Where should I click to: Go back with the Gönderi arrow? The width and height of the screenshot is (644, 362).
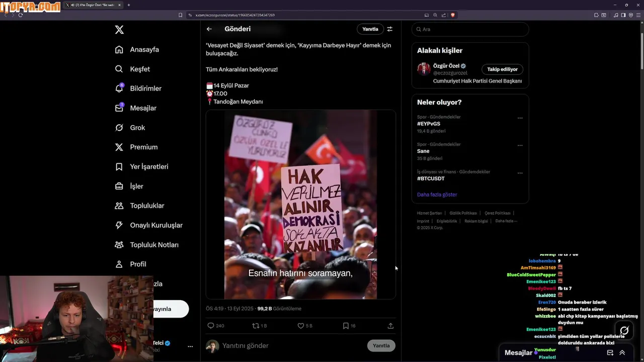pos(209,29)
